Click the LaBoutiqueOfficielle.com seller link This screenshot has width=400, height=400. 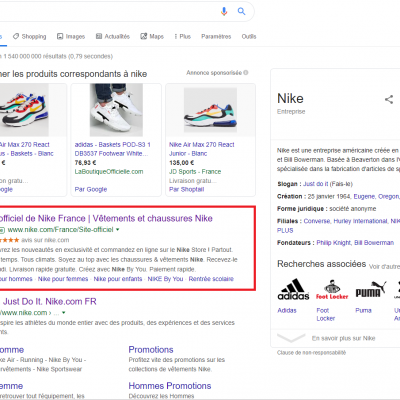pos(109,172)
